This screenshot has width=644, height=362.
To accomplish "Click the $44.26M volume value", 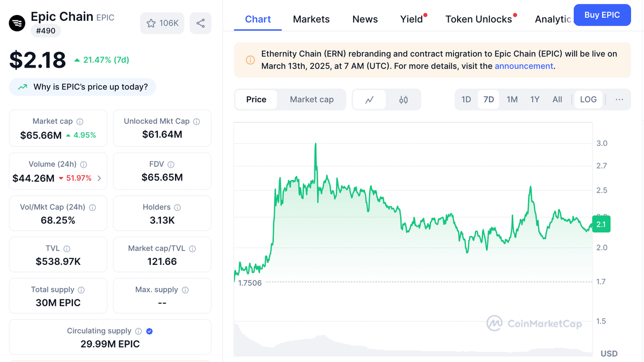I will 33,178.
